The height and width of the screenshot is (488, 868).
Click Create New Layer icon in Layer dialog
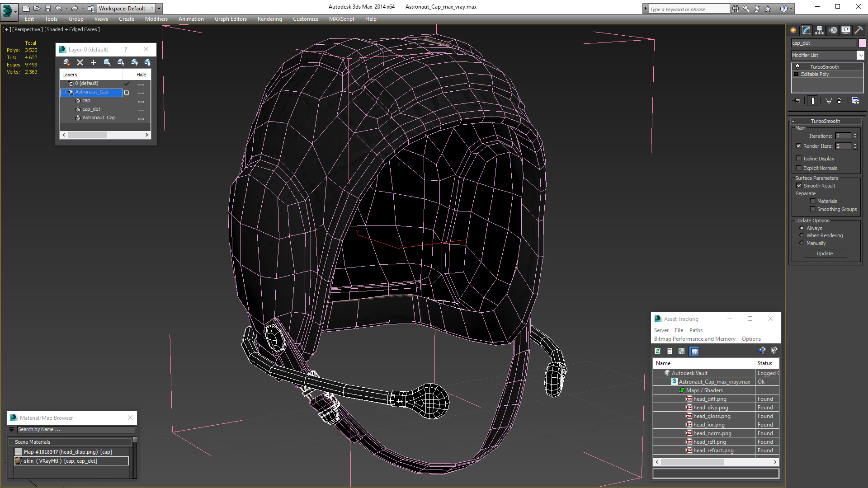pyautogui.click(x=66, y=62)
